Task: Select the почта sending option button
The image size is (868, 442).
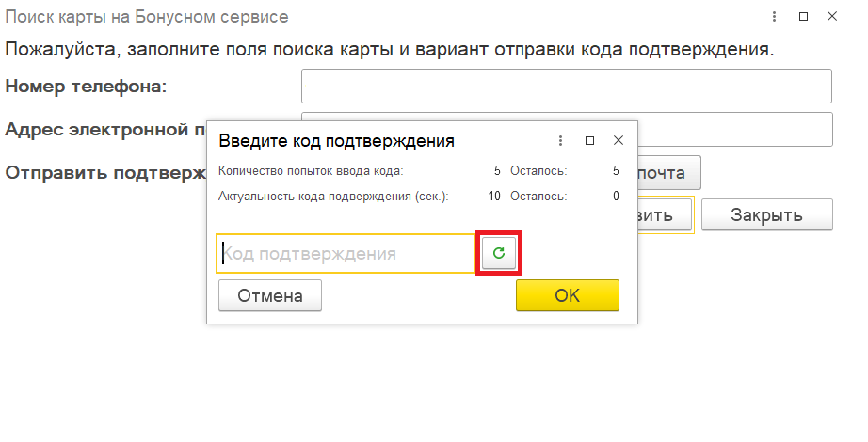Action: 668,173
